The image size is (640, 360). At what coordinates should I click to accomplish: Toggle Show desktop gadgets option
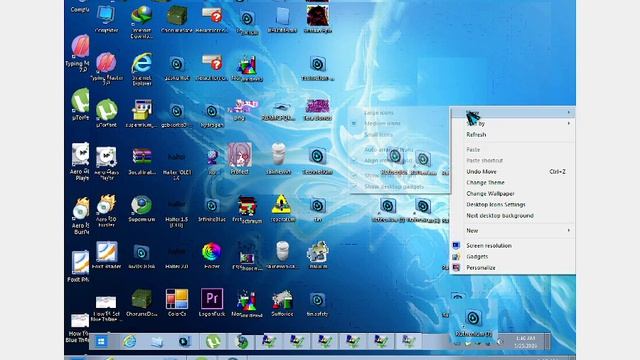click(x=399, y=187)
